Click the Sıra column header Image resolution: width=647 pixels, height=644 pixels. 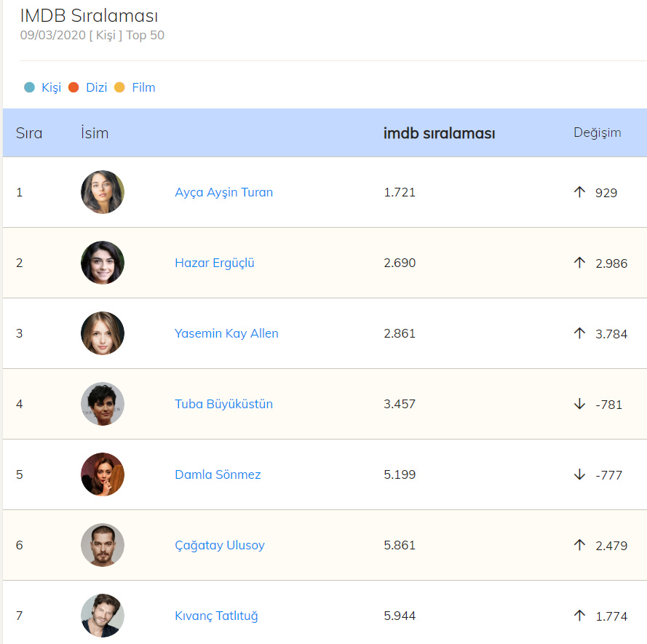[29, 133]
